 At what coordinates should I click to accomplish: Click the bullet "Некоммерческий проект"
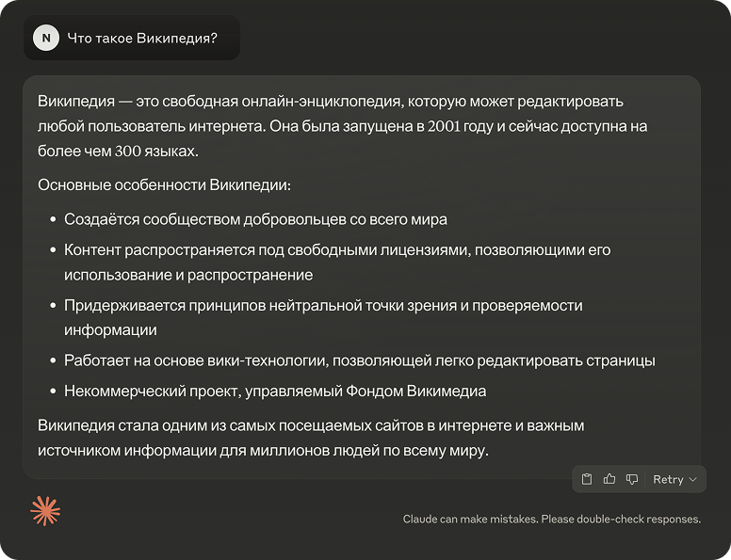(x=275, y=391)
